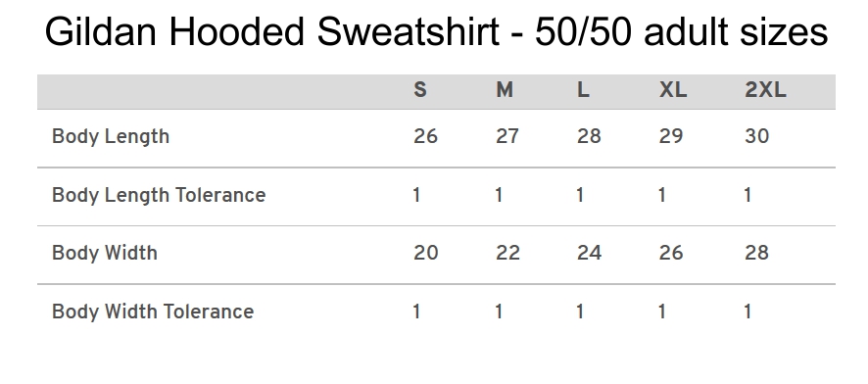The image size is (868, 384).
Task: Select the 2XL size column header
Action: (x=765, y=90)
